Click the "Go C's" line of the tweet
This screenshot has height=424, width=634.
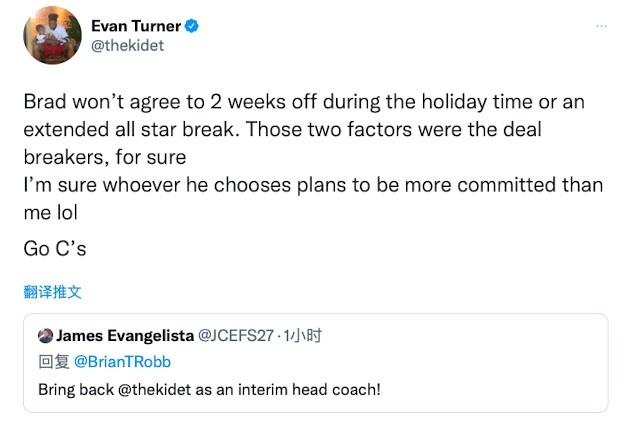(x=54, y=248)
